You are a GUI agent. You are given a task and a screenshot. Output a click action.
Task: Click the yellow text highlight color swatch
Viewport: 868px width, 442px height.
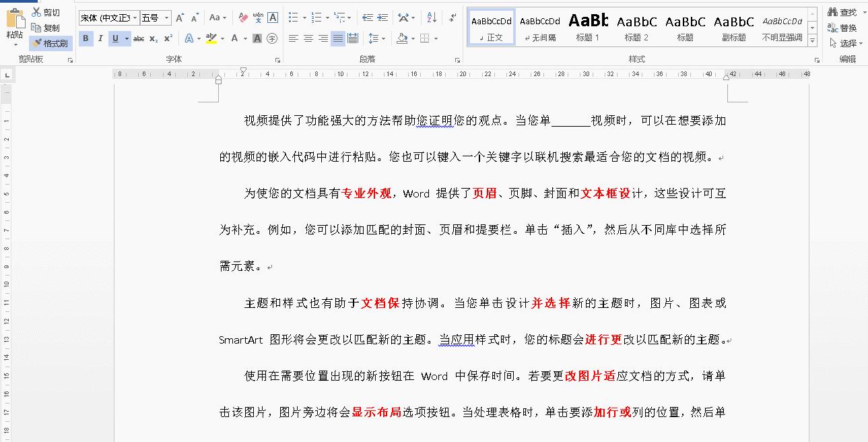[211, 38]
